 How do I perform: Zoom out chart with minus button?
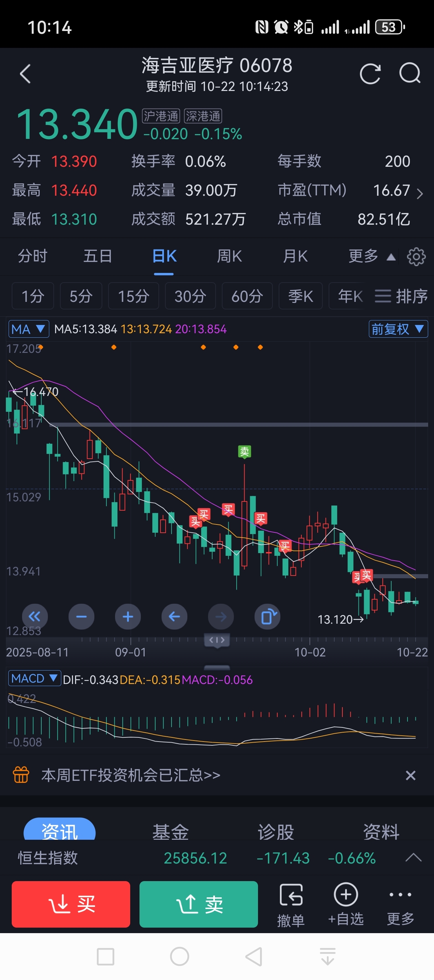[x=81, y=616]
